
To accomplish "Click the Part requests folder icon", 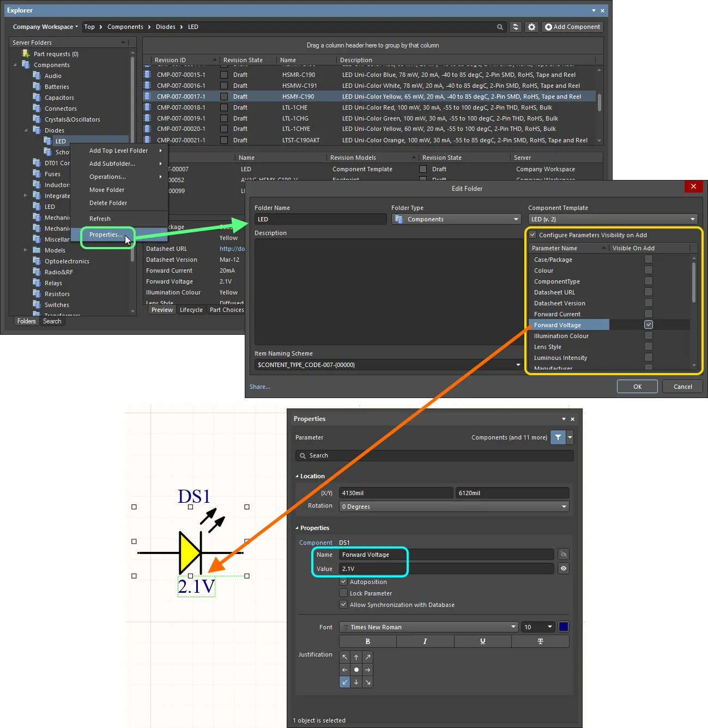I will [x=26, y=53].
